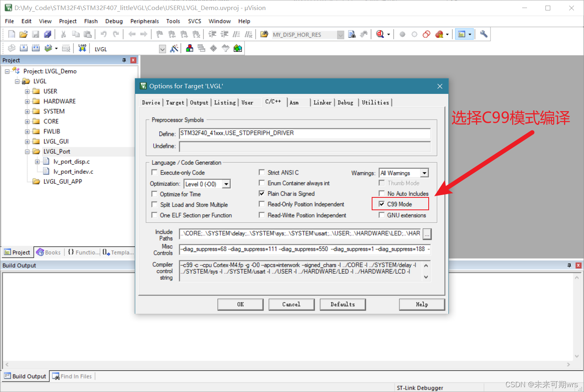Collapse the Project: LVGL_Demo root
This screenshot has height=392, width=584.
coord(7,71)
